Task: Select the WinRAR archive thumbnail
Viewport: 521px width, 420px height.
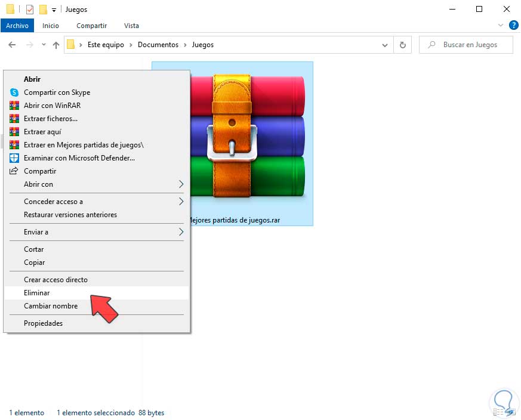Action: point(247,136)
